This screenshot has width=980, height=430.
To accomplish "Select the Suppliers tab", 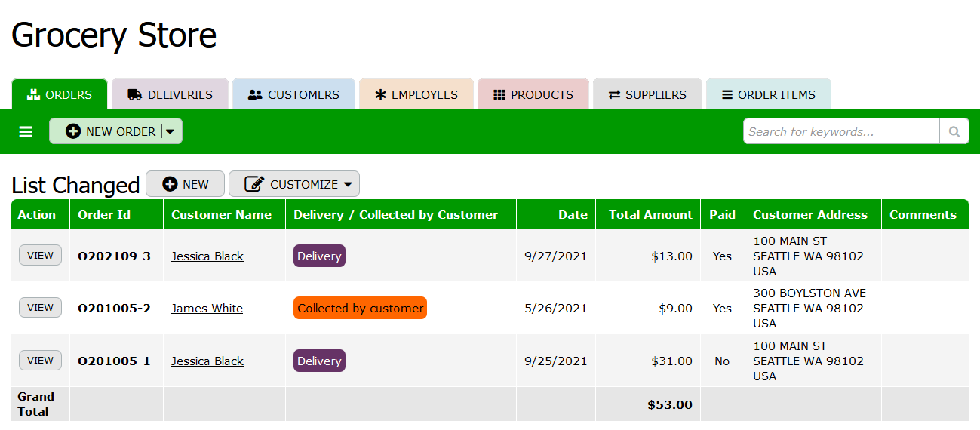I will click(x=647, y=95).
